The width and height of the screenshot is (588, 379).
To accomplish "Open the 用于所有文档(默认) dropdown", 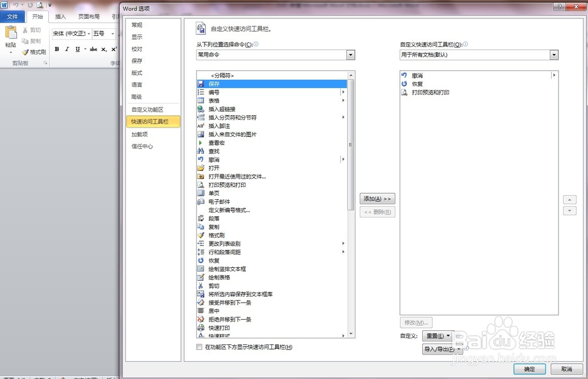I will 553,55.
